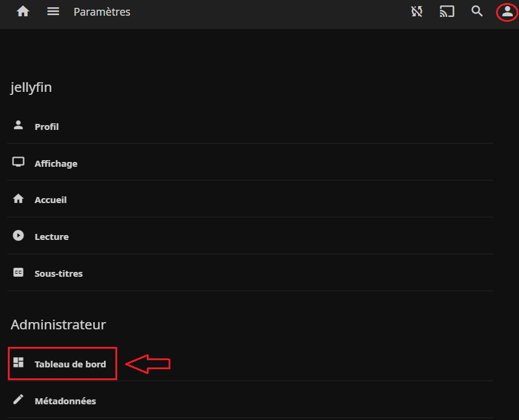Click the dashboard grid icon beside Tableau de bord

tap(18, 363)
